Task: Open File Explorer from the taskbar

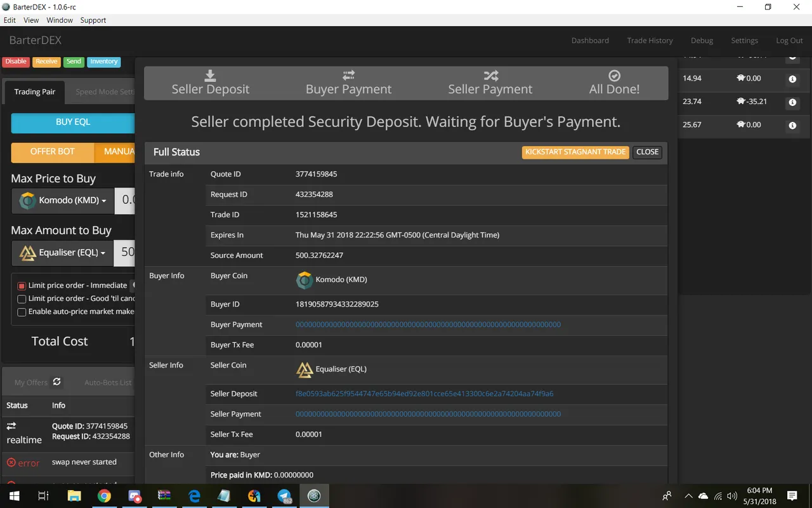Action: (74, 496)
